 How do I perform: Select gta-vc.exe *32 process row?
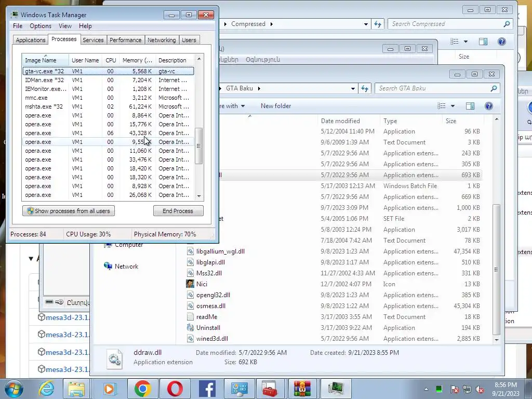pos(108,71)
